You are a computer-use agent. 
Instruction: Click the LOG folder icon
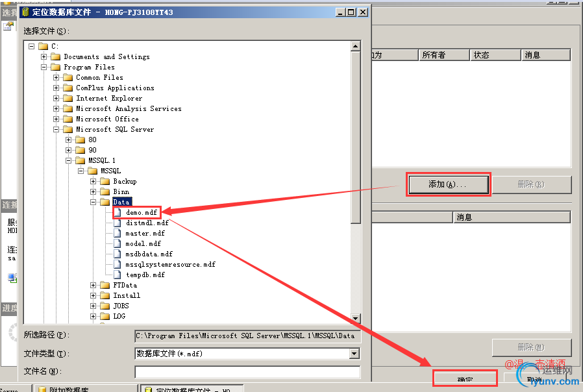click(105, 317)
